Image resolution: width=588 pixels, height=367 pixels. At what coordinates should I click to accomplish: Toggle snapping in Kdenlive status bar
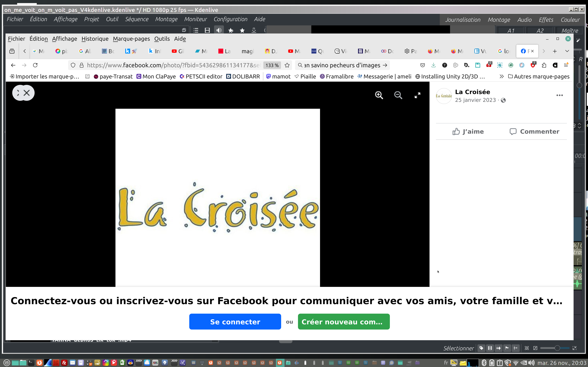(x=516, y=348)
